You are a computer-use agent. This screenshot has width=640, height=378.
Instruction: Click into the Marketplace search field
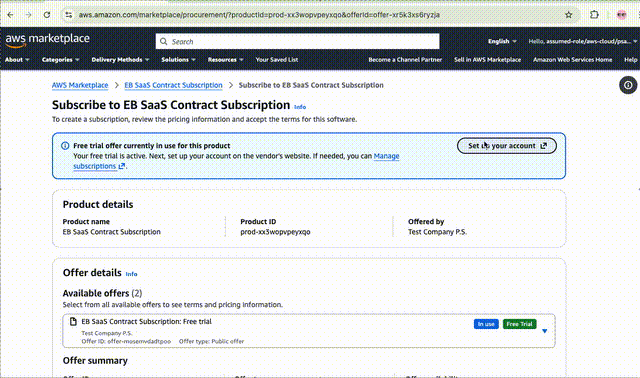click(x=298, y=42)
